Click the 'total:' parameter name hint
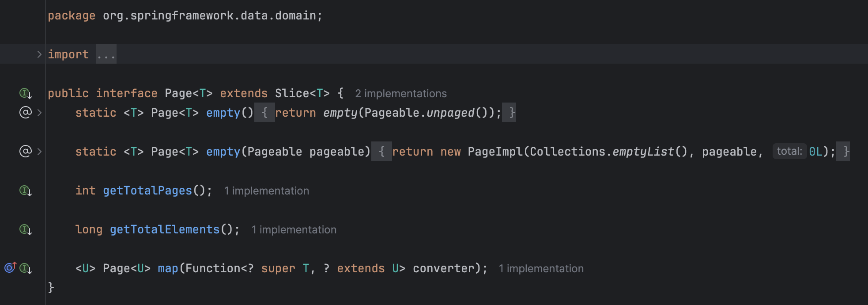 pyautogui.click(x=789, y=151)
